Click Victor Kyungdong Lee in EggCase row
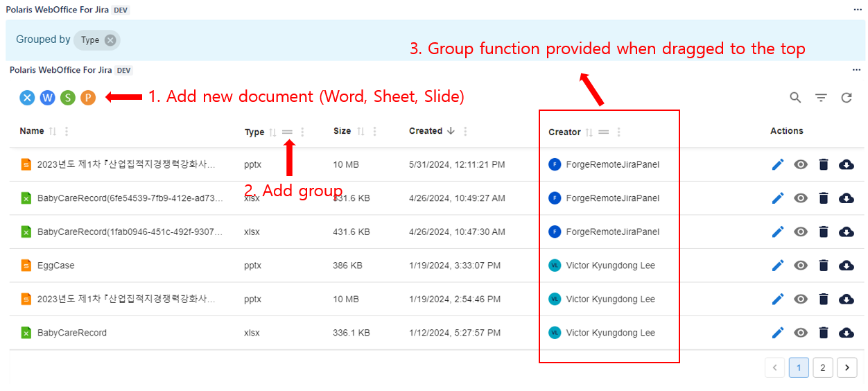868x391 pixels. click(x=610, y=266)
